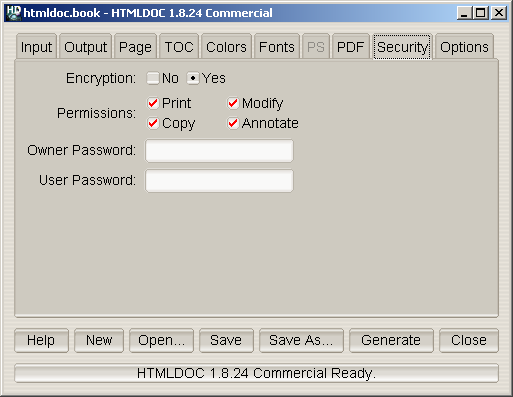Open the Fonts tab
This screenshot has height=397, width=513.
pos(277,47)
